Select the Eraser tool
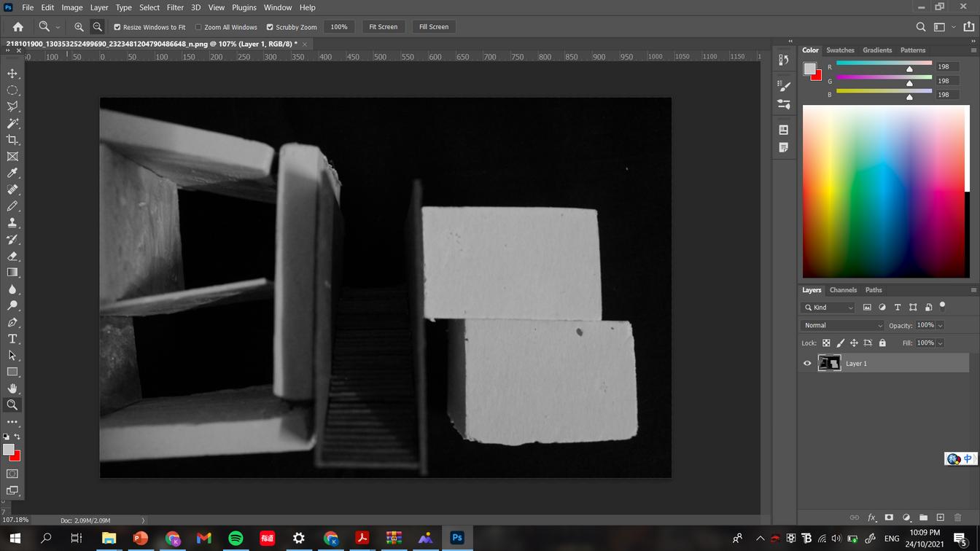The height and width of the screenshot is (551, 980). point(12,256)
